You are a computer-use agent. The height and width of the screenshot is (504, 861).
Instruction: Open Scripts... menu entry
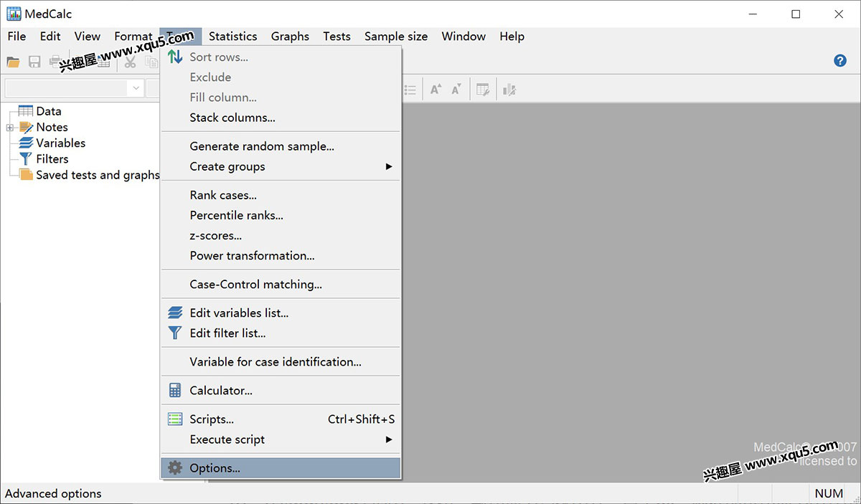[281, 419]
